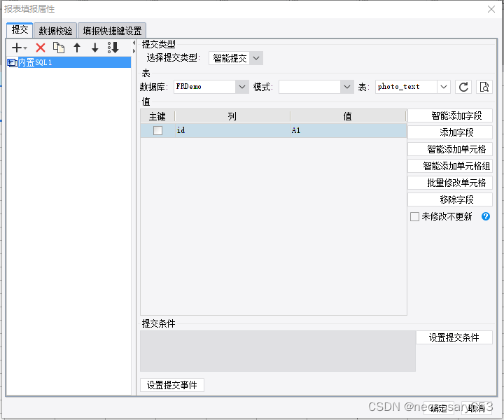Collapse left panel with left splitter arrow
The width and height of the screenshot is (504, 420).
pos(134,43)
